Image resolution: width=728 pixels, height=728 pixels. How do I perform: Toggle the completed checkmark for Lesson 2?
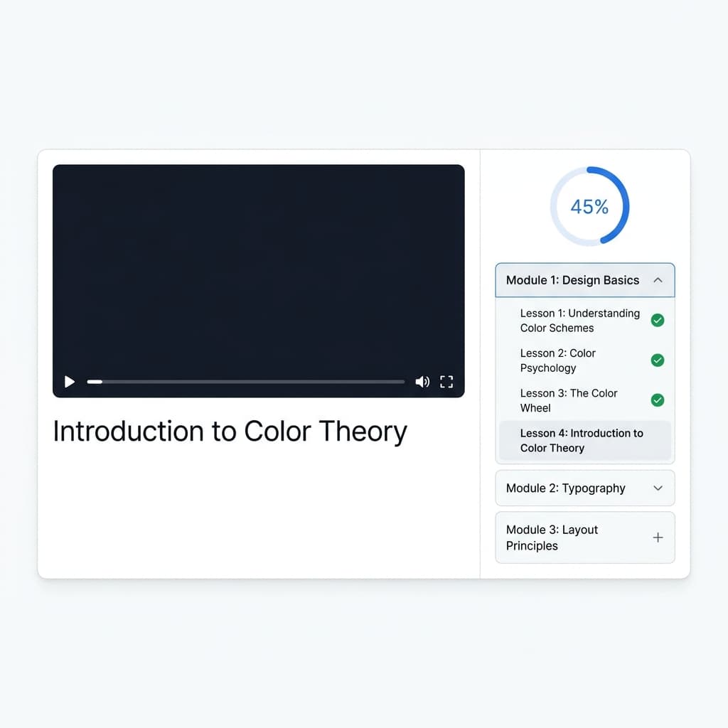tap(658, 360)
